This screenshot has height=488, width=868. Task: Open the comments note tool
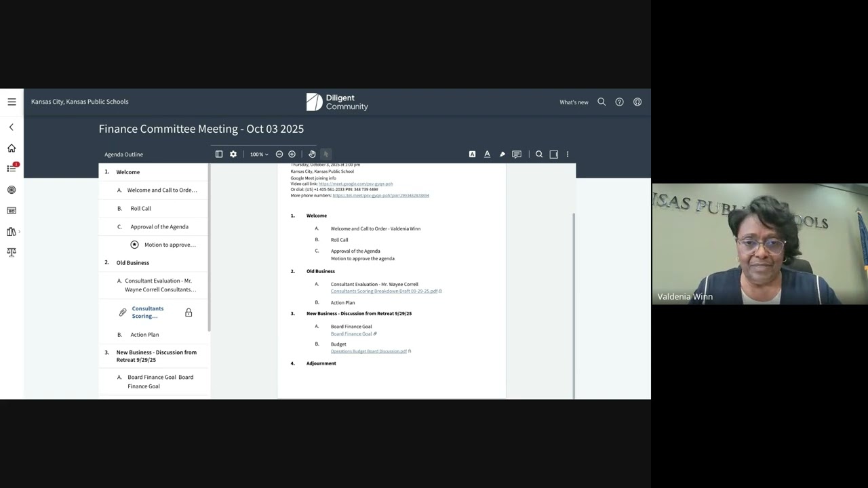click(x=517, y=155)
